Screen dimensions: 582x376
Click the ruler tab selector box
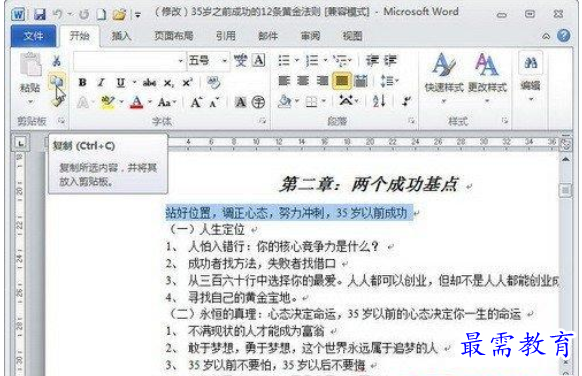pos(20,143)
